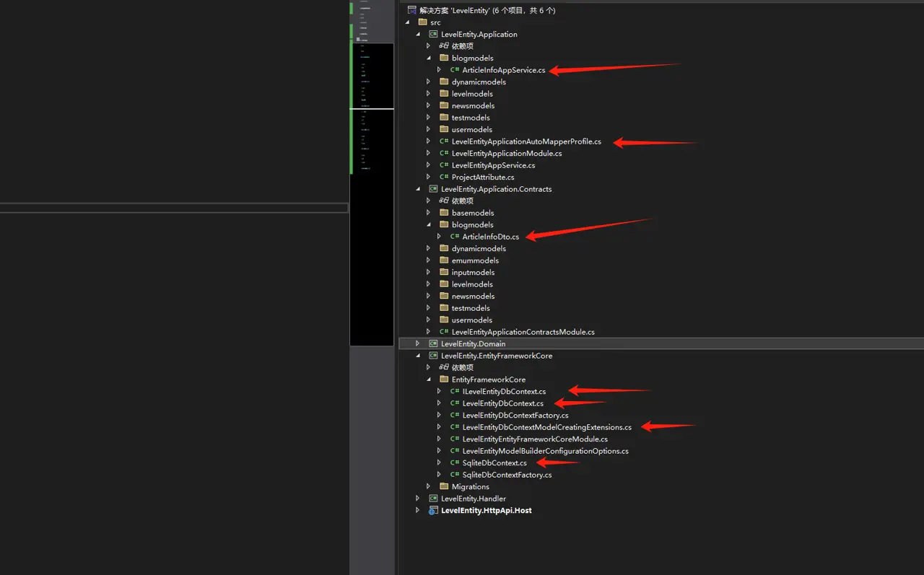
Task: Select 依赖项 under LevelEntity.EntityFrameworkCore
Action: click(x=463, y=367)
